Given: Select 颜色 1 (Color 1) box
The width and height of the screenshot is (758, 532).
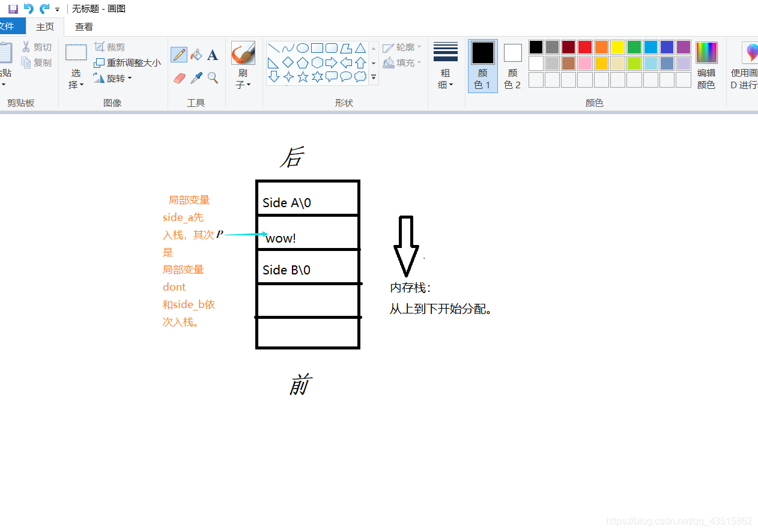Looking at the screenshot, I should (x=482, y=66).
